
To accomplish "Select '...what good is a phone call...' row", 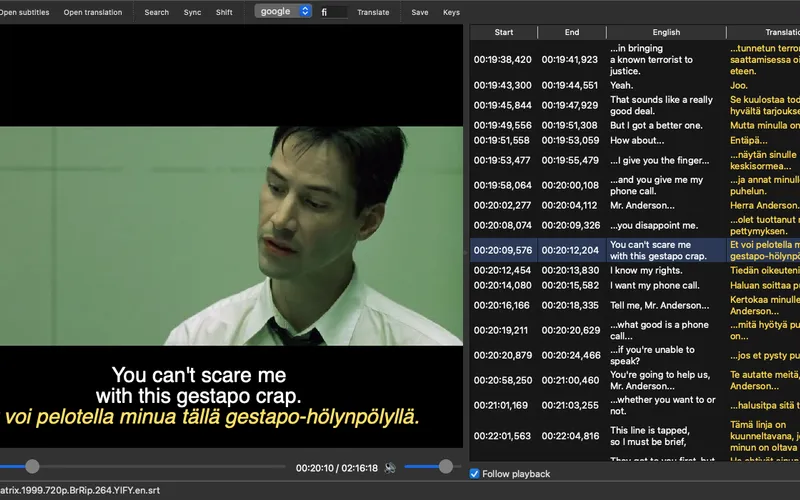I will point(659,330).
